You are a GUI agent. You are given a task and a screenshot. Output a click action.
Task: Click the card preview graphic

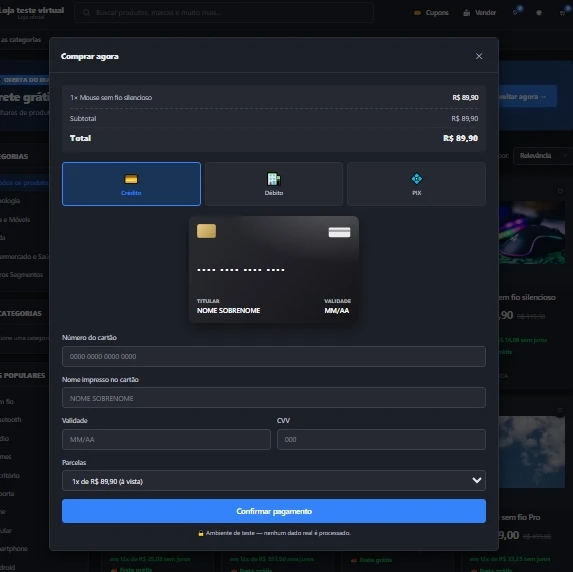tap(274, 269)
